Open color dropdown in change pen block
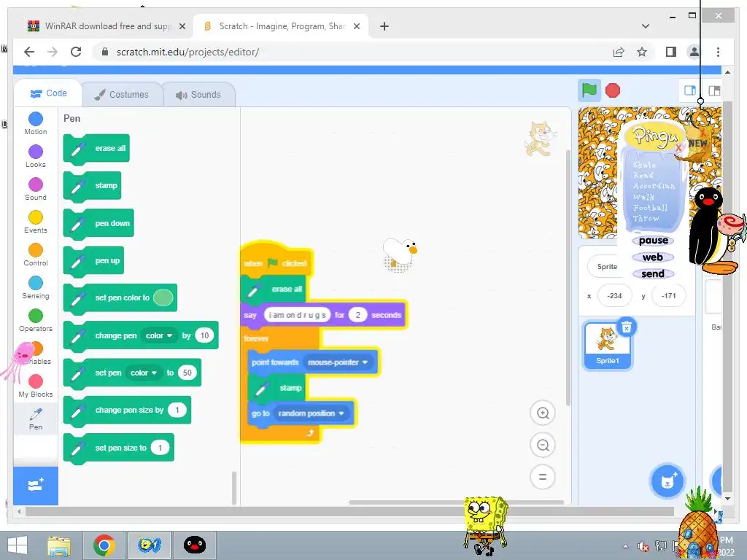This screenshot has height=560, width=747. tap(159, 335)
